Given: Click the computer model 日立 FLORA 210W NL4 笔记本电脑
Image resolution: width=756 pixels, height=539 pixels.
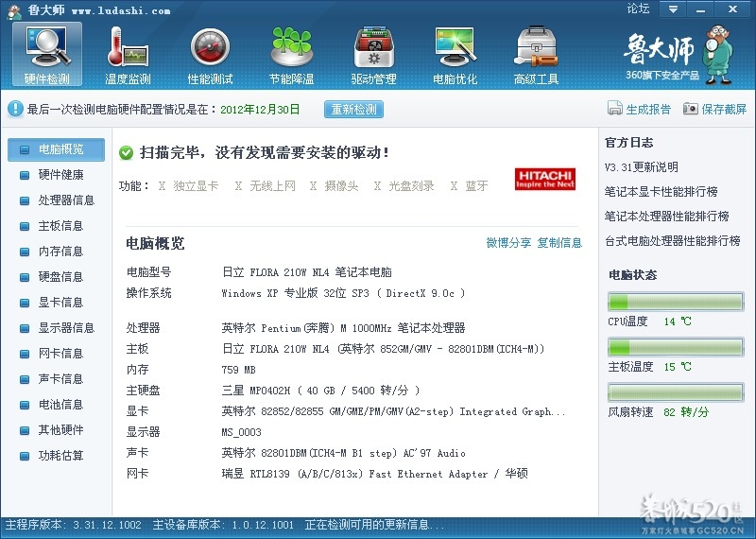Looking at the screenshot, I should 307,272.
